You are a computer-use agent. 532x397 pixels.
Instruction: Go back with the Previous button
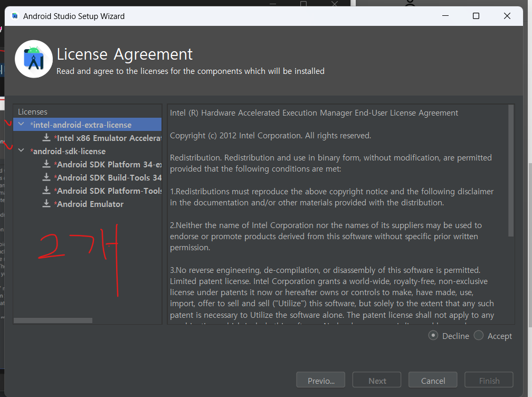[x=321, y=380]
